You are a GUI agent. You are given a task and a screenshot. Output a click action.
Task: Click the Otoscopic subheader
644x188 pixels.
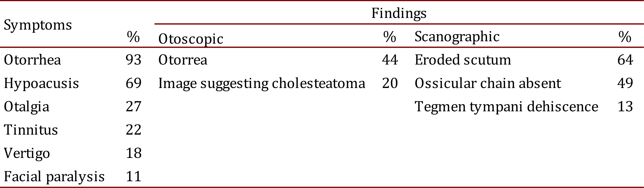tap(191, 39)
